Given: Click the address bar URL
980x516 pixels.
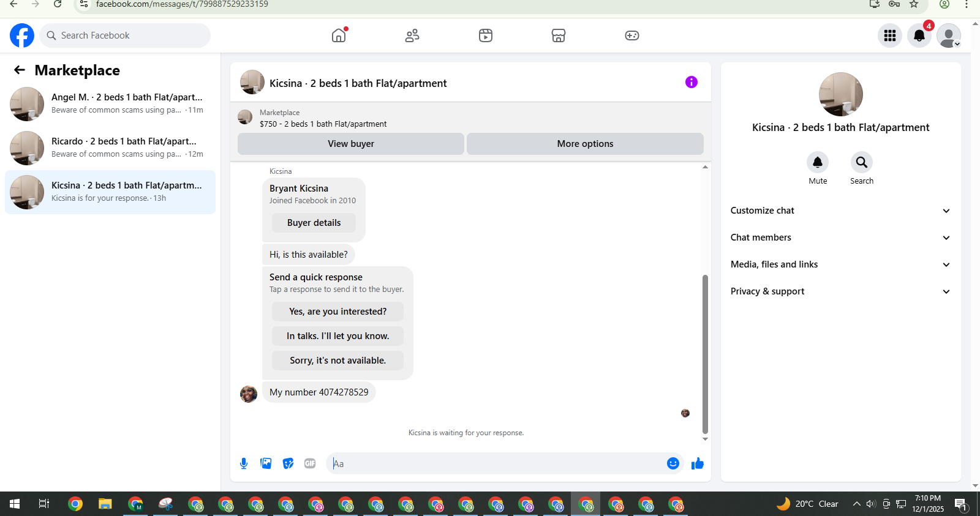Looking at the screenshot, I should pyautogui.click(x=182, y=4).
